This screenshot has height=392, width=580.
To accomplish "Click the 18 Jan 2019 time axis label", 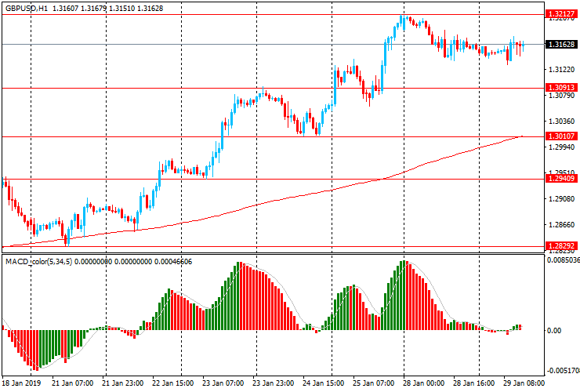I will tap(21, 383).
